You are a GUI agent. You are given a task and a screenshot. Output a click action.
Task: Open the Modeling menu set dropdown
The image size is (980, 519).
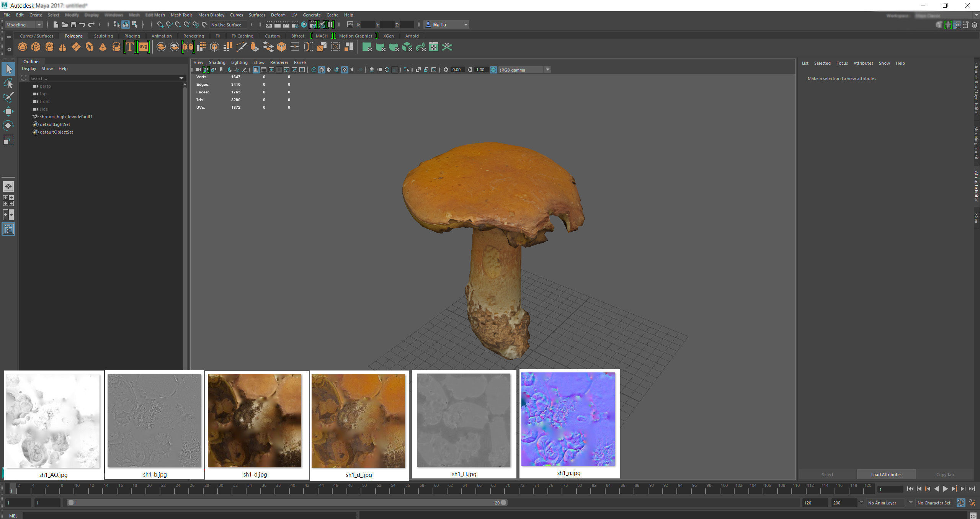(24, 24)
